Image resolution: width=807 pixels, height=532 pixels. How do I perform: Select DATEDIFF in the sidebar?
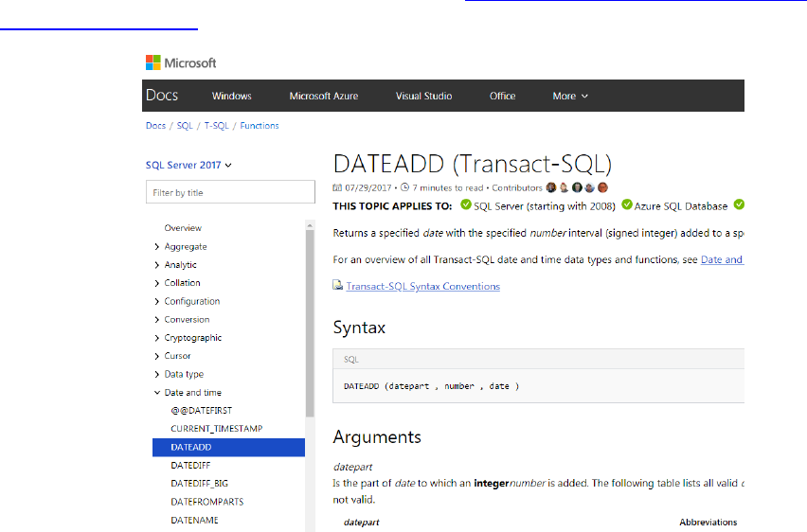point(190,465)
